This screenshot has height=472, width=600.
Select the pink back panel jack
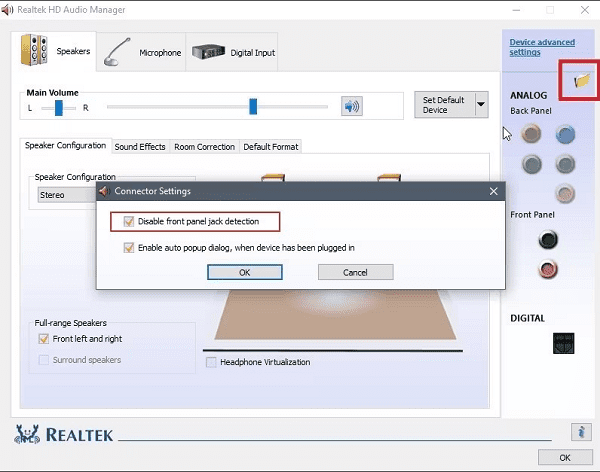565,193
